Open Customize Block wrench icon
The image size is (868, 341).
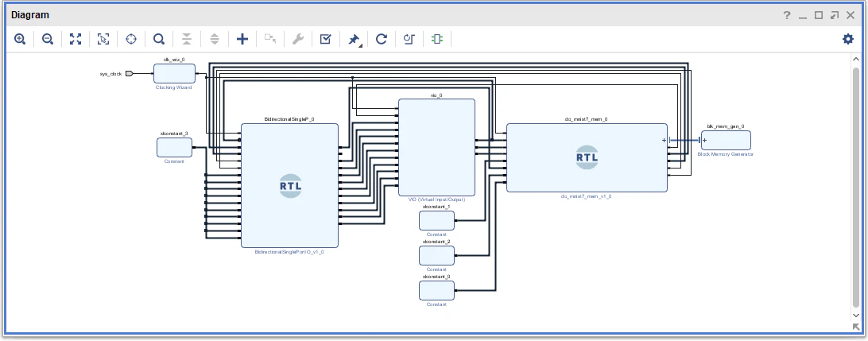pos(298,39)
